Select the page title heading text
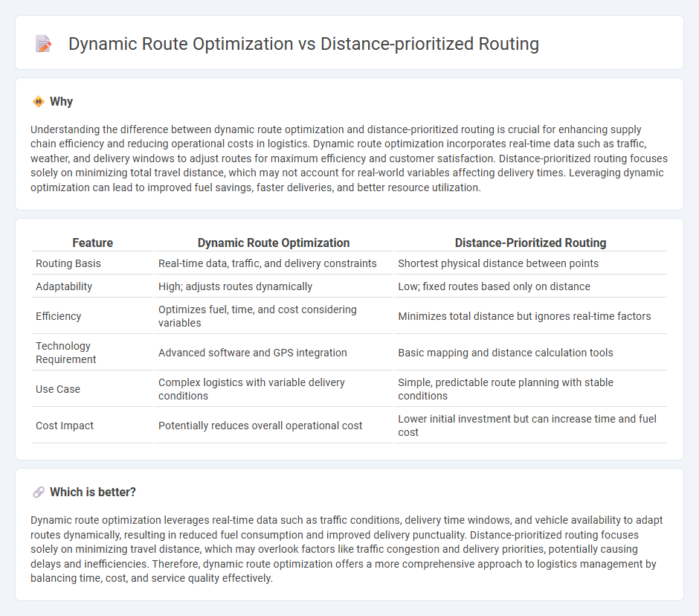This screenshot has height=616, width=699. point(303,44)
